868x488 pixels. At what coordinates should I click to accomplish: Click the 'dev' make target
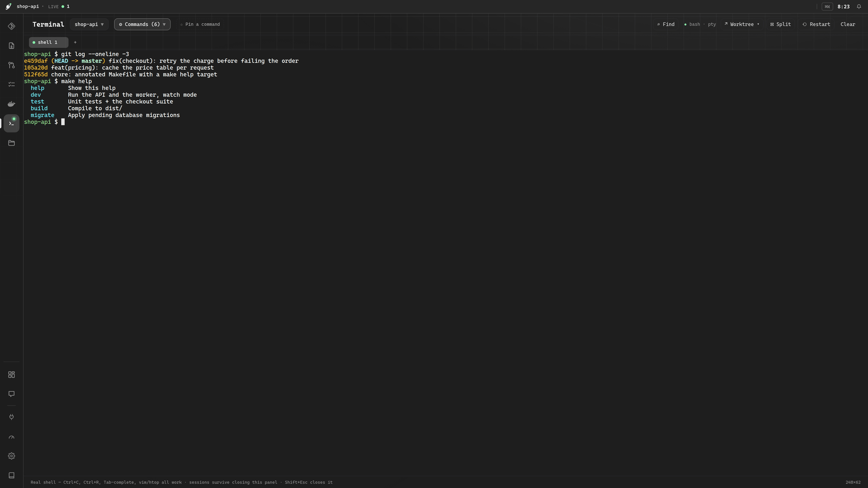pos(36,95)
